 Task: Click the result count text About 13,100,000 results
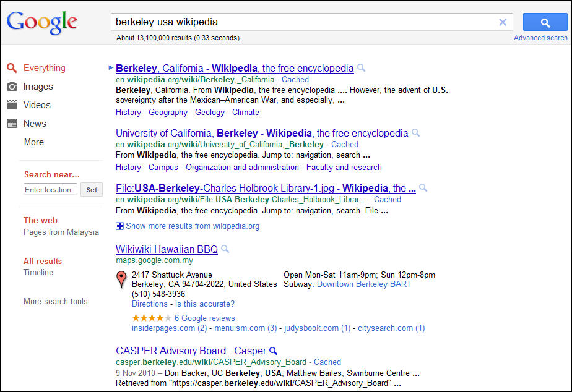(178, 38)
